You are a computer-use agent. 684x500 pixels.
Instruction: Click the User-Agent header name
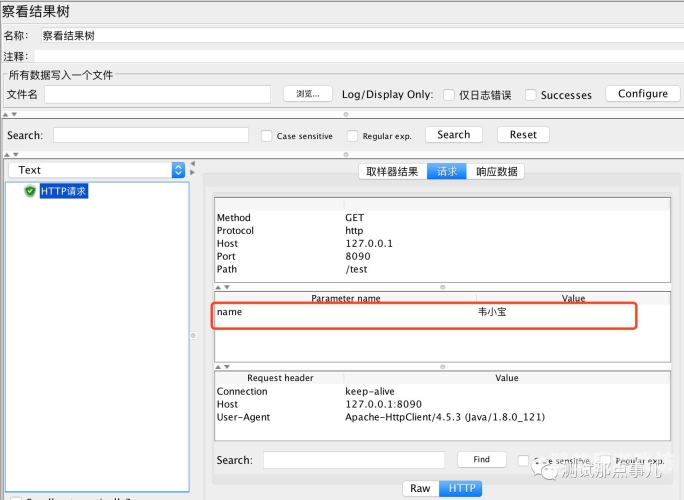(243, 417)
